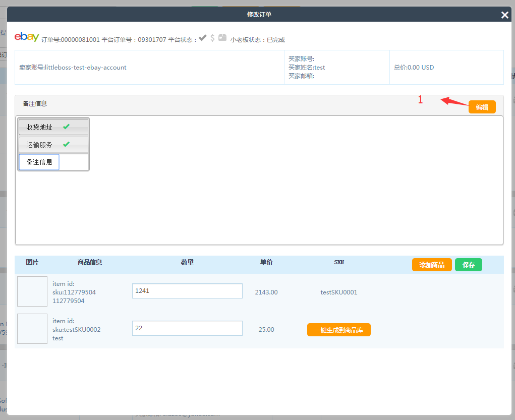
Task: Click the testSKU0001 SKU text
Action: pos(338,292)
